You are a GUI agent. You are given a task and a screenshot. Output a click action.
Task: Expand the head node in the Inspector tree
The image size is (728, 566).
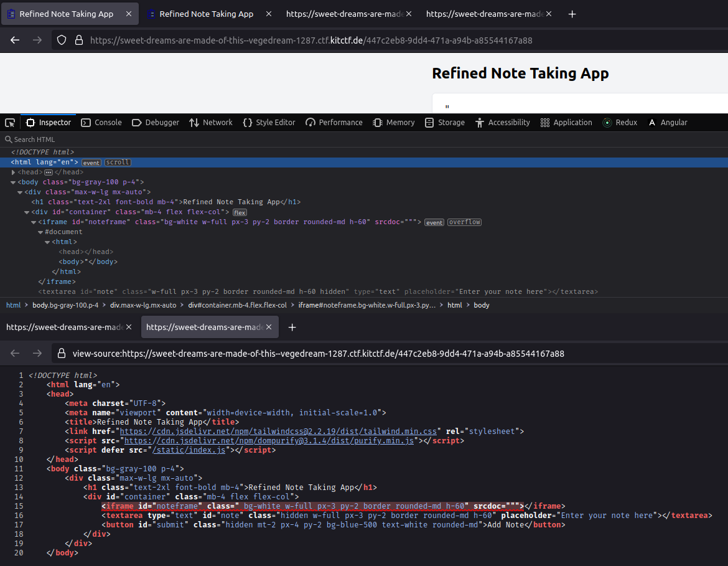[x=14, y=171]
